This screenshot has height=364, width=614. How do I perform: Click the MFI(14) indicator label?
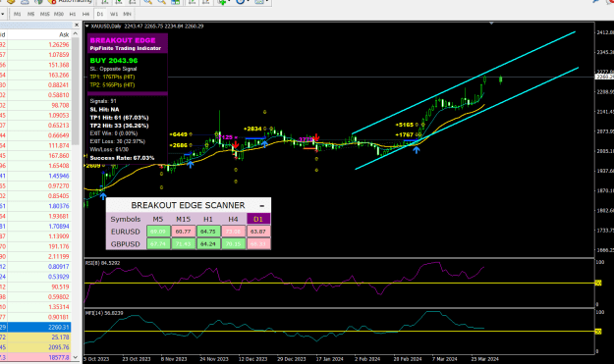coord(104,313)
